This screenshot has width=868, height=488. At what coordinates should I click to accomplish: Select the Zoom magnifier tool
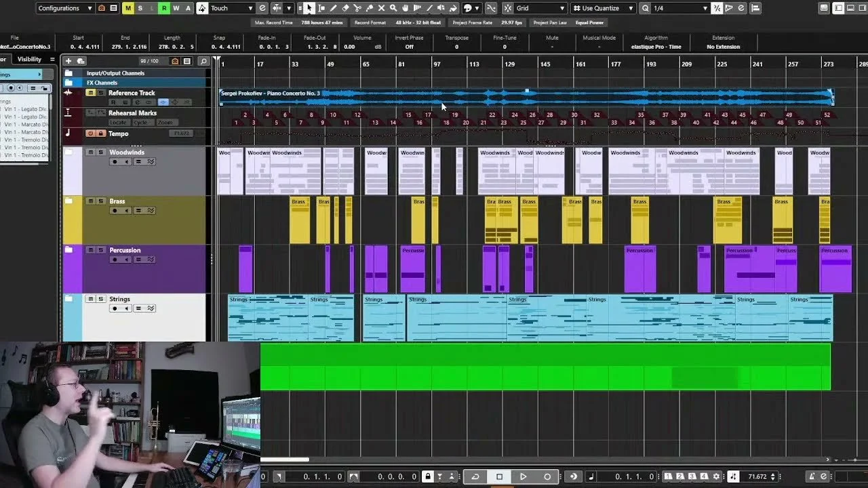click(x=393, y=7)
